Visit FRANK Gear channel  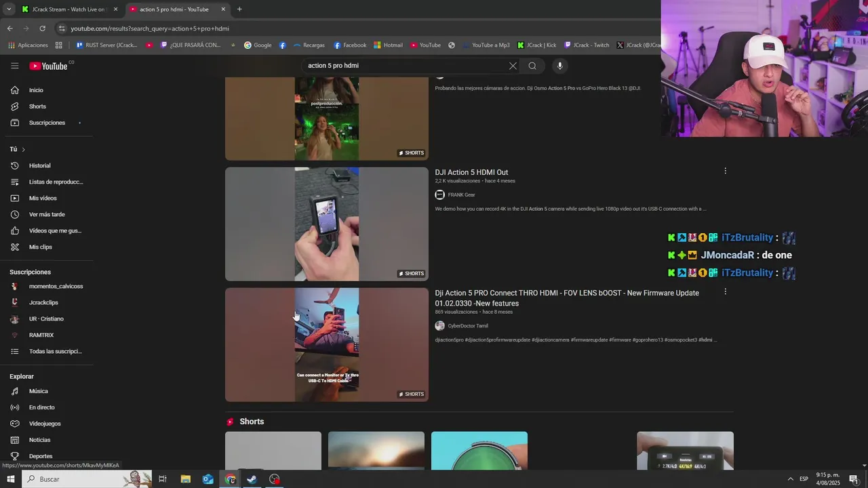[x=461, y=195]
